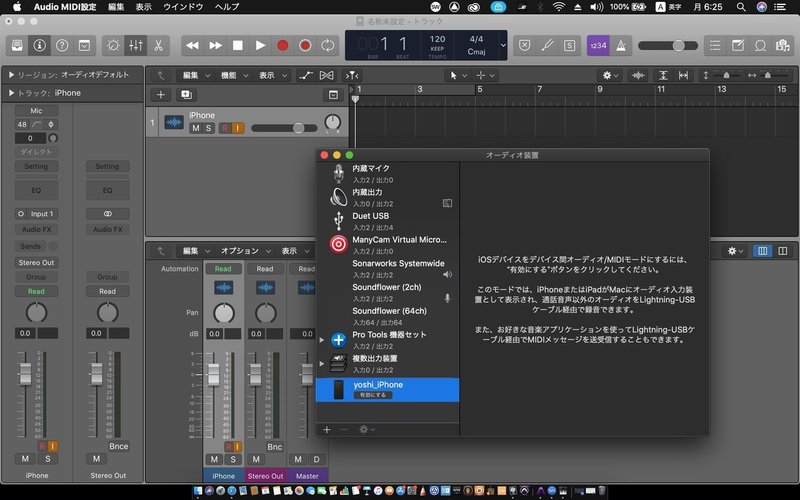800x500 pixels.
Task: Select 内蔵出力 device
Action: pos(388,197)
